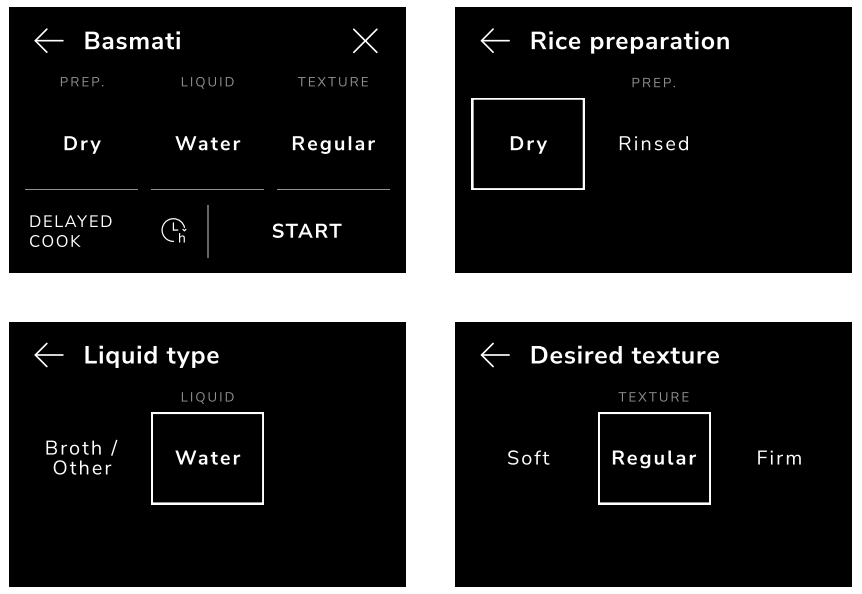The width and height of the screenshot is (862, 594).
Task: Tap the DELAYED COOK label
Action: point(71,231)
